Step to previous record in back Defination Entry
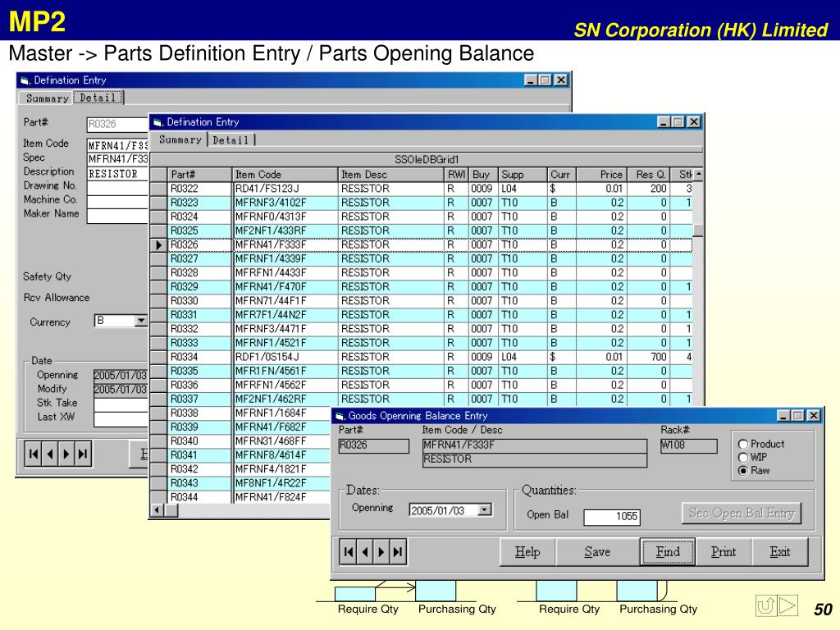The width and height of the screenshot is (840, 630). 50,454
